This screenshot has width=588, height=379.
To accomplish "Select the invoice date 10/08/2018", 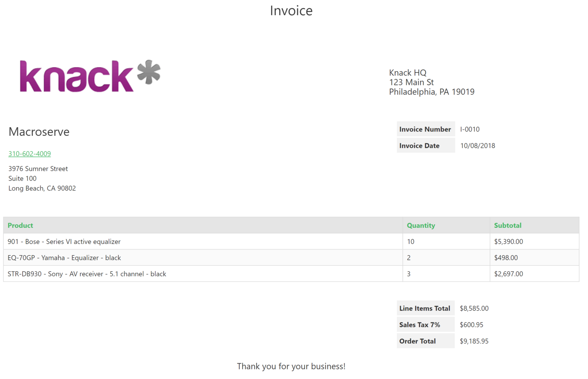I will click(477, 146).
